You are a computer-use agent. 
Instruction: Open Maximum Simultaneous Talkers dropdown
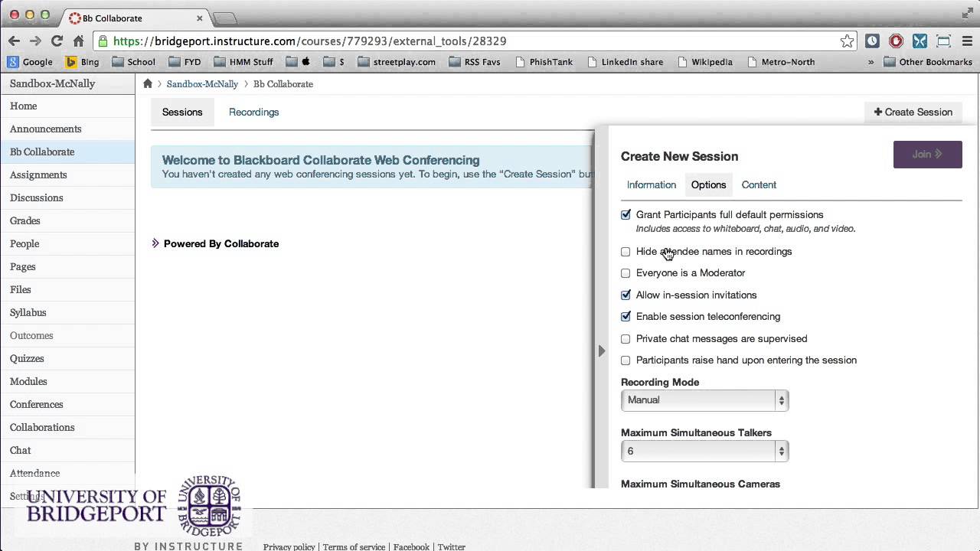(704, 452)
